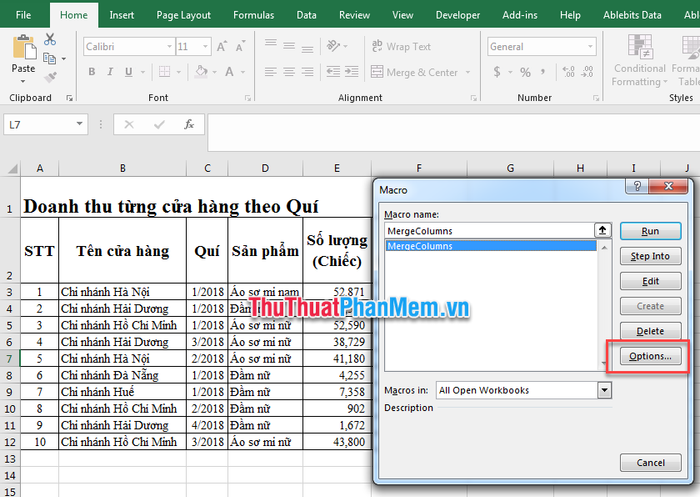Click the Increase Indent icon
700x497 pixels.
pos(352,71)
